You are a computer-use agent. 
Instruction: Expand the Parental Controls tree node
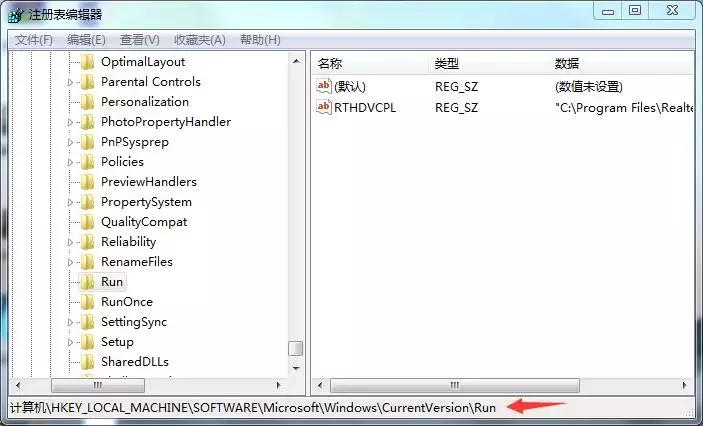tap(71, 82)
